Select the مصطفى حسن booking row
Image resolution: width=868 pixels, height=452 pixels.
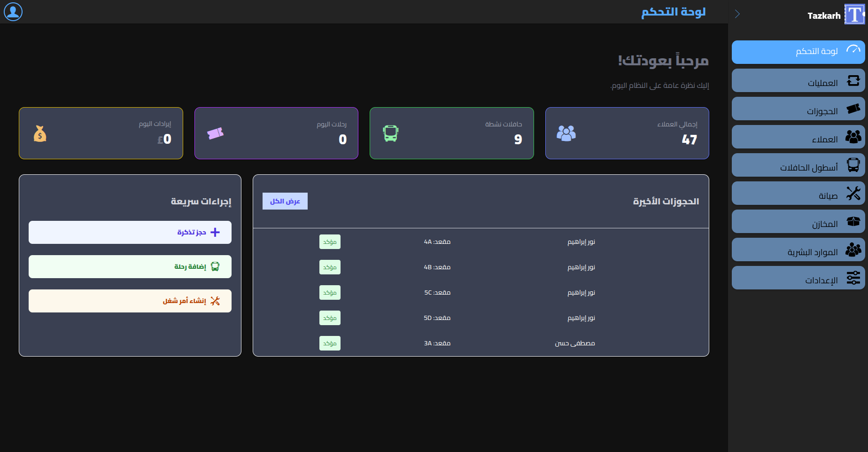pyautogui.click(x=480, y=343)
